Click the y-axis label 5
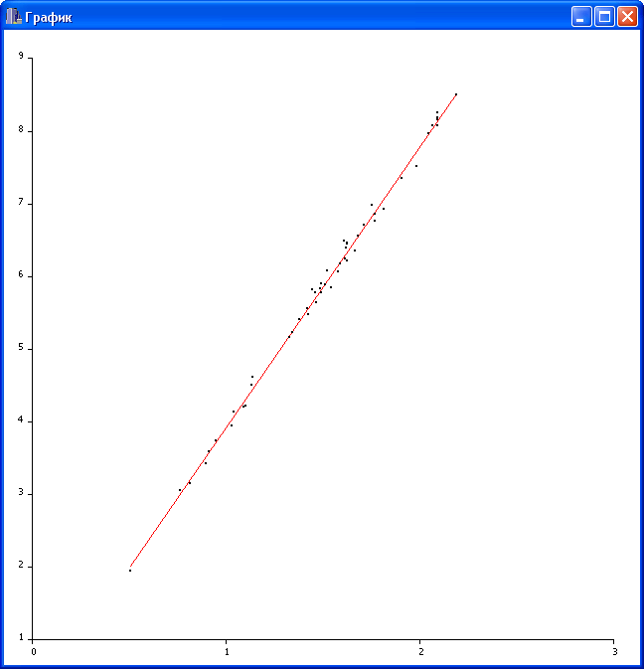Viewport: 644px width, 669px height. (20, 349)
